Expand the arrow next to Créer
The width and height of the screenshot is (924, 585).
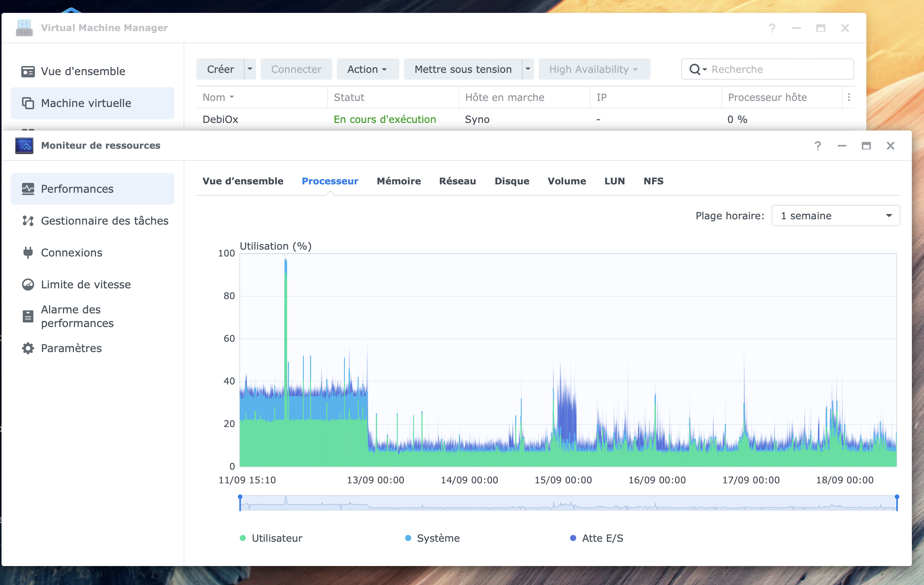pos(250,69)
